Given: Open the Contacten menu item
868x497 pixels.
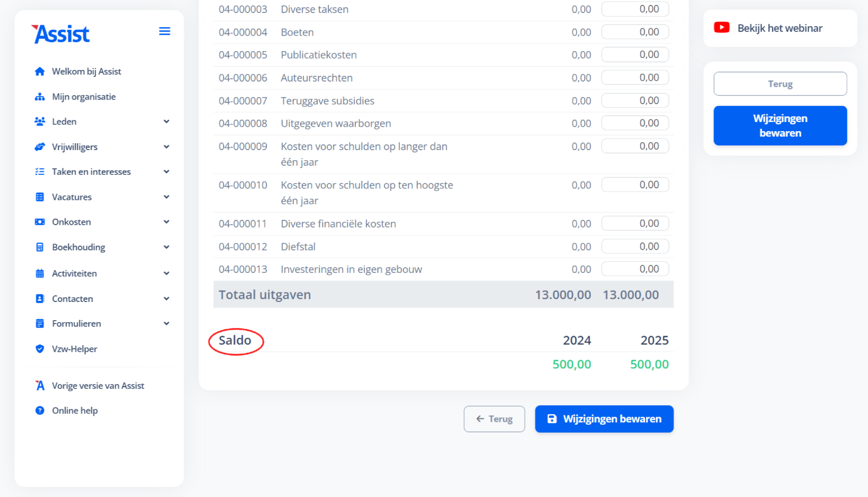Looking at the screenshot, I should pyautogui.click(x=72, y=299).
